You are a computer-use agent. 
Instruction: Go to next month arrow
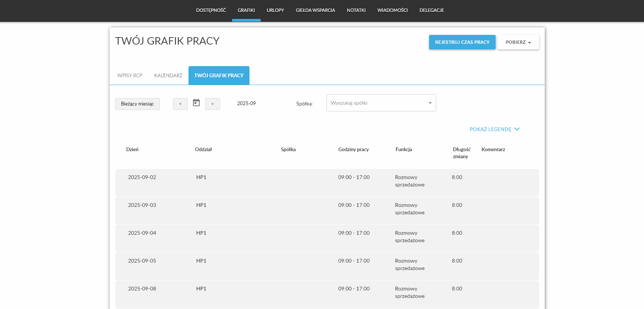pyautogui.click(x=212, y=104)
